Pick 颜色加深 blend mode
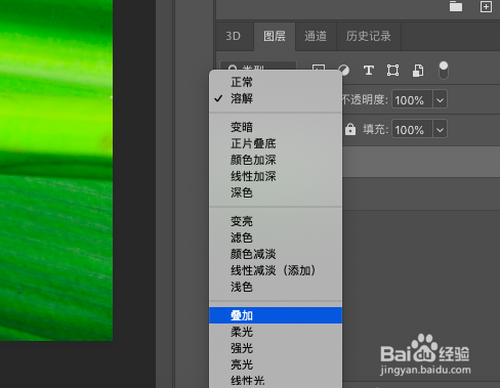The height and width of the screenshot is (388, 500). tap(275, 160)
